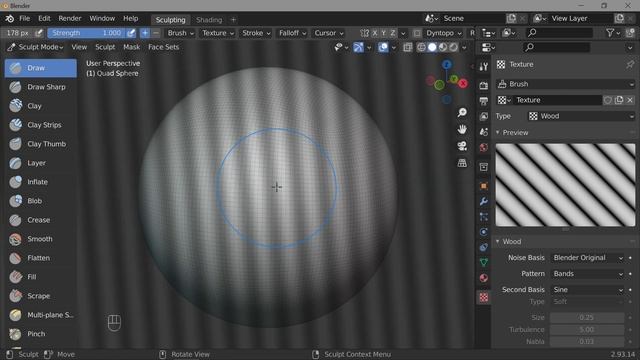Select the Clay Strips brush
The width and height of the screenshot is (640, 360).
click(x=40, y=125)
